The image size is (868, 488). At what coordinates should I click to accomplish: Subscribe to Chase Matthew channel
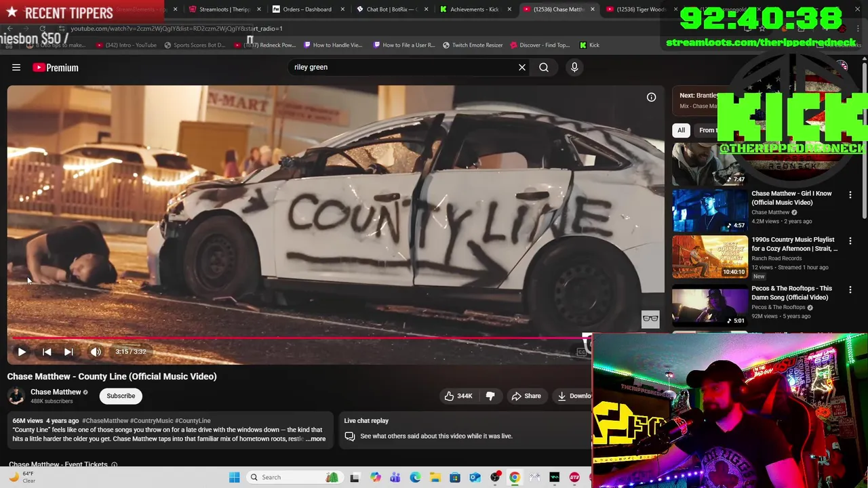121,396
